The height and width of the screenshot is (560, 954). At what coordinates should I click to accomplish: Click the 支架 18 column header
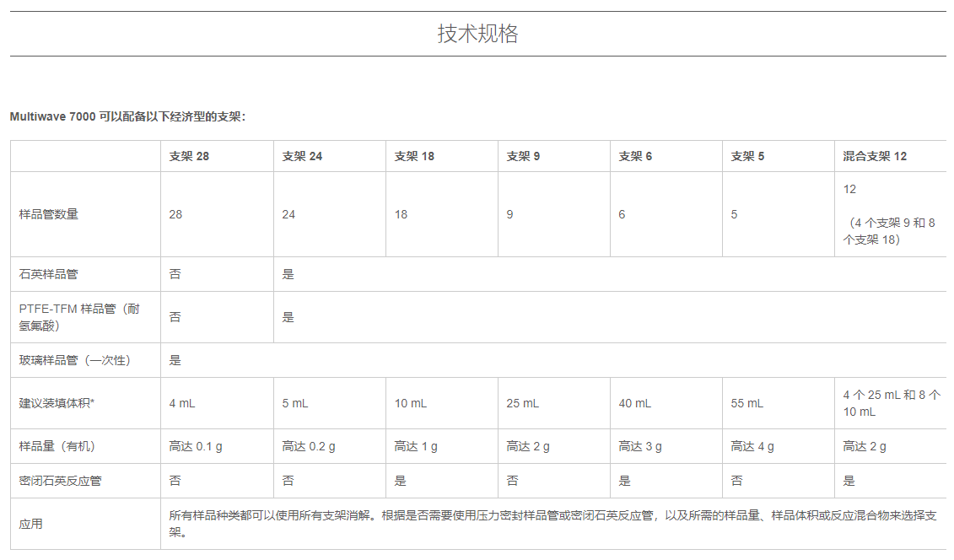click(x=414, y=156)
